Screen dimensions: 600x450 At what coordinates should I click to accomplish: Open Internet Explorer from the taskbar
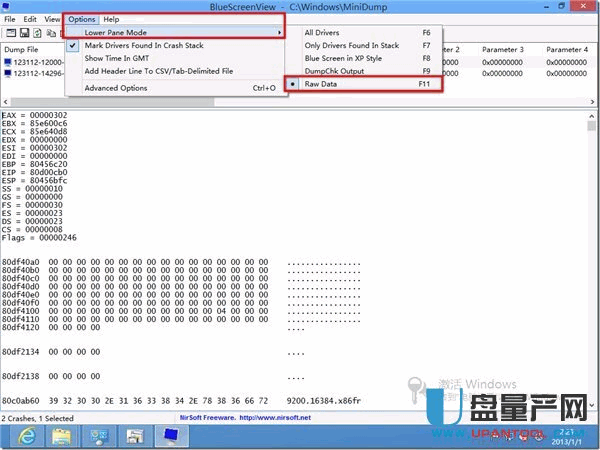pyautogui.click(x=27, y=436)
